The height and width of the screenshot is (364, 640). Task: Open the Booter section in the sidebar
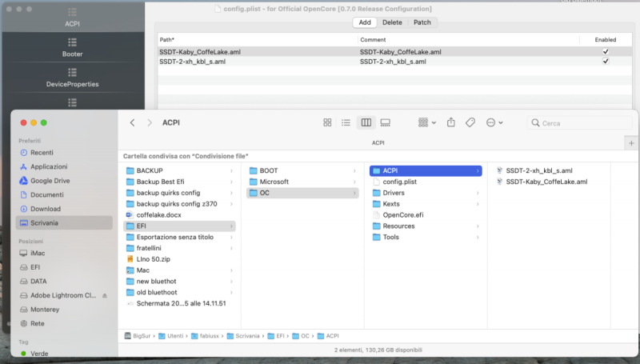tap(72, 47)
